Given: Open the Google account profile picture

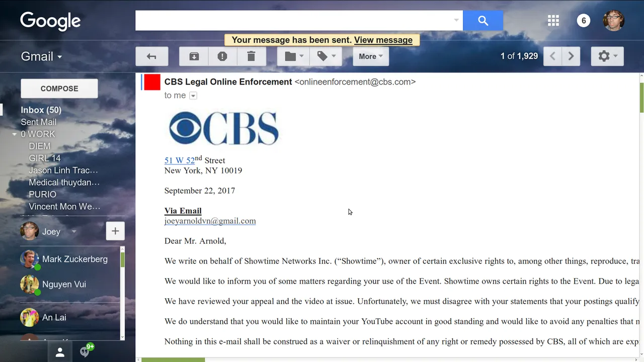Looking at the screenshot, I should pyautogui.click(x=614, y=21).
